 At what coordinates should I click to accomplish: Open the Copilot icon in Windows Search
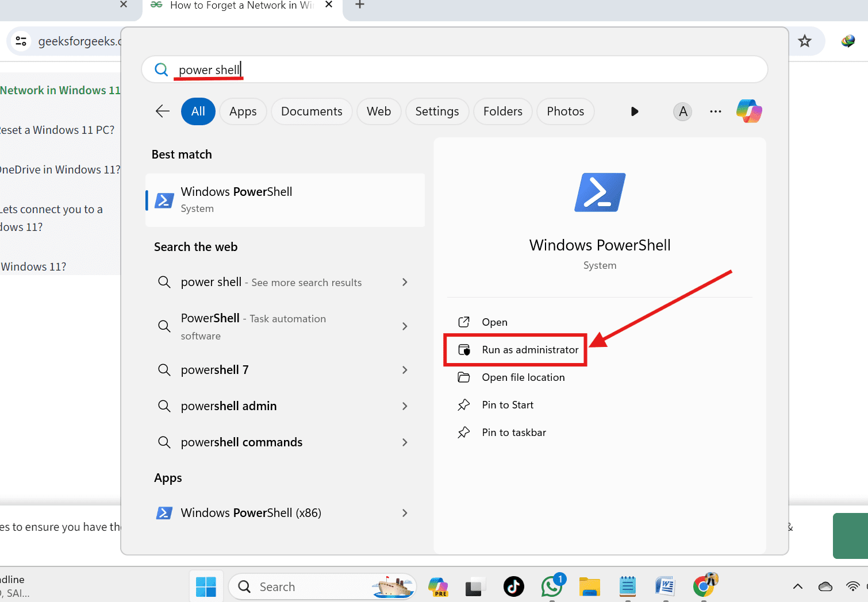click(748, 111)
